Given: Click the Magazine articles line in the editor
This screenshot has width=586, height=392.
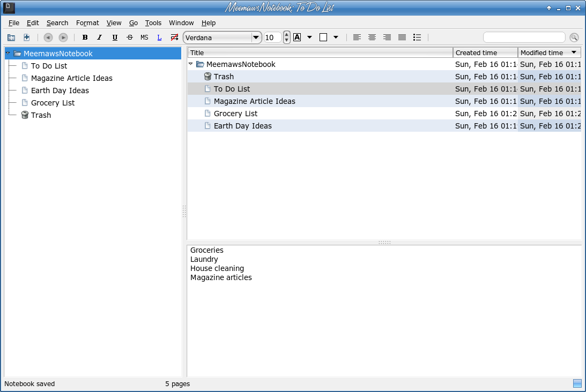Looking at the screenshot, I should pos(221,277).
